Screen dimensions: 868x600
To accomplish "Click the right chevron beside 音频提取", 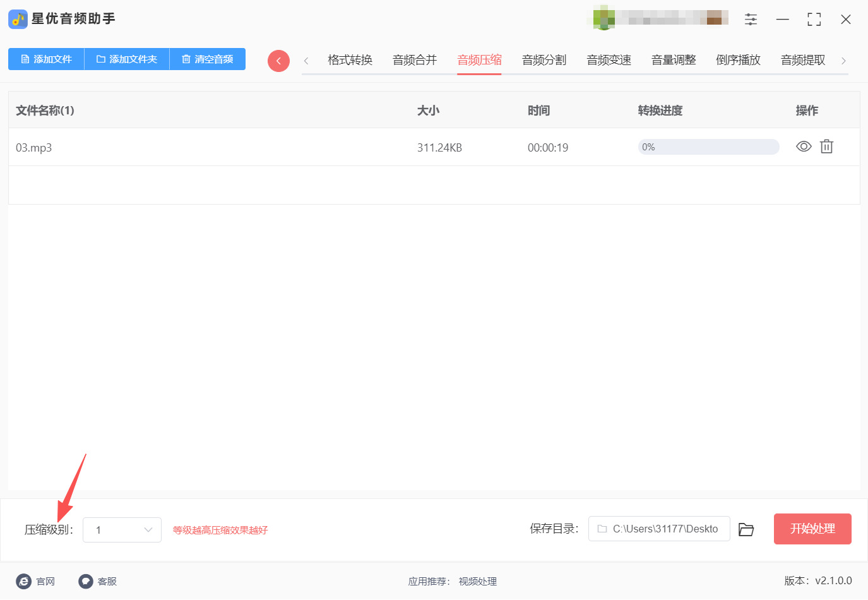I will pyautogui.click(x=843, y=60).
